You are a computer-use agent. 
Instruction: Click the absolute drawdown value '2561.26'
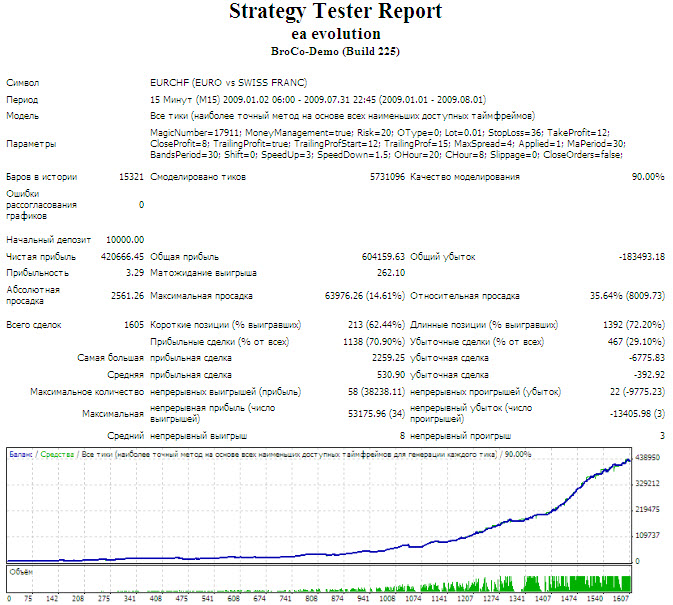click(x=127, y=296)
